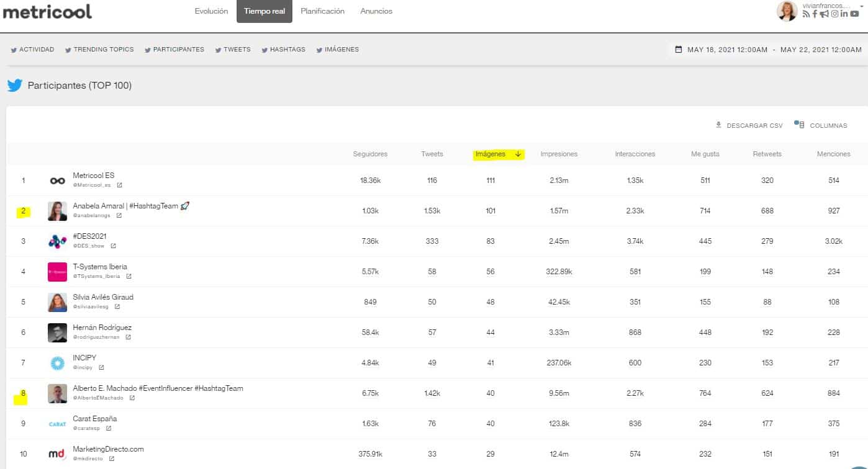Open external link icon for @DES_show
The width and height of the screenshot is (868, 469).
point(113,246)
